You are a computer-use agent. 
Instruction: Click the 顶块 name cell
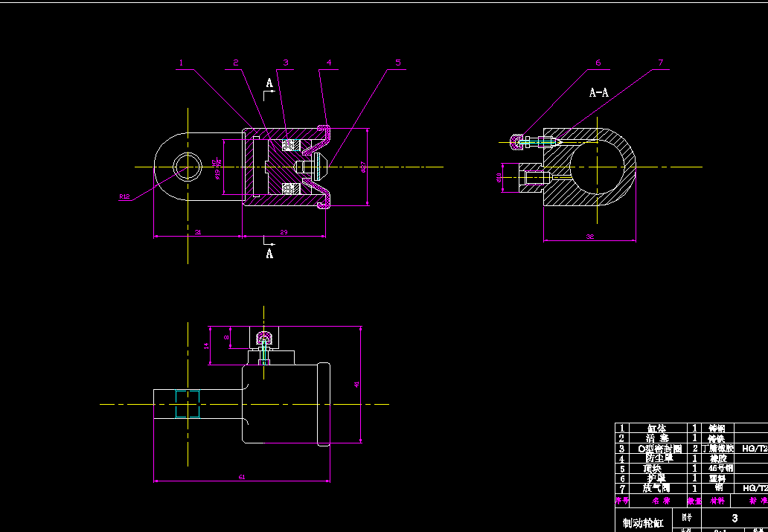click(x=658, y=468)
